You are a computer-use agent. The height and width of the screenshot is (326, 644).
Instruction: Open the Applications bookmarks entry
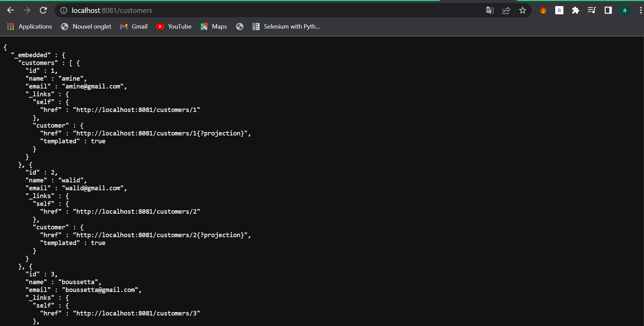[29, 26]
